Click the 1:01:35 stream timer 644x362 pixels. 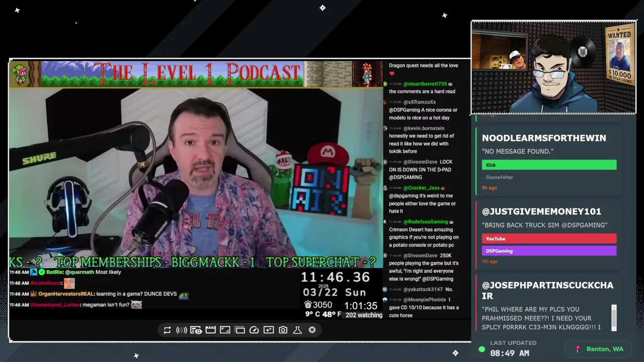coord(361,306)
